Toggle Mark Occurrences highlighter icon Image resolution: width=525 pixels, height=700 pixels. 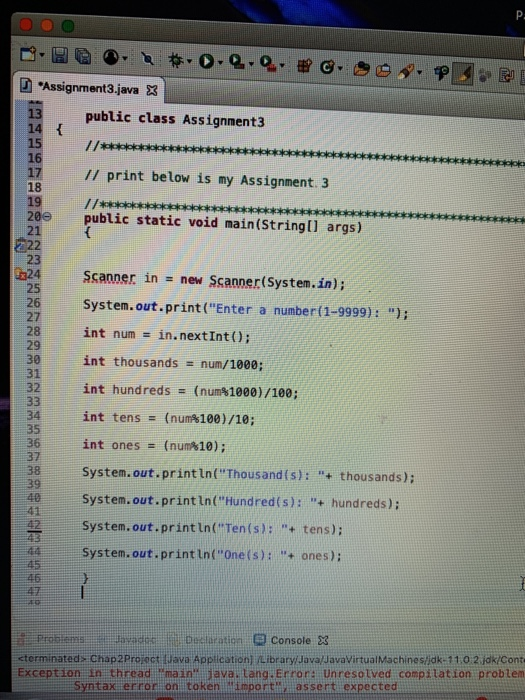(x=463, y=74)
